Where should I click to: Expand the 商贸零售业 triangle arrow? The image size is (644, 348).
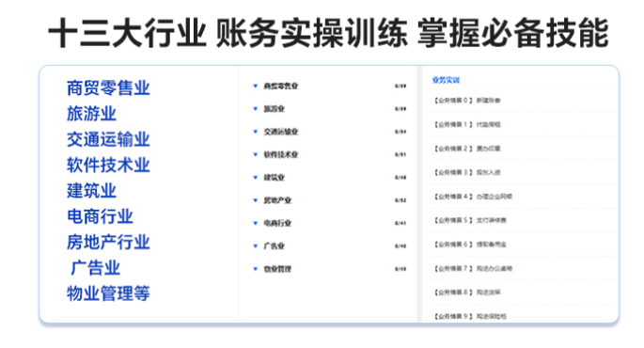pyautogui.click(x=255, y=86)
